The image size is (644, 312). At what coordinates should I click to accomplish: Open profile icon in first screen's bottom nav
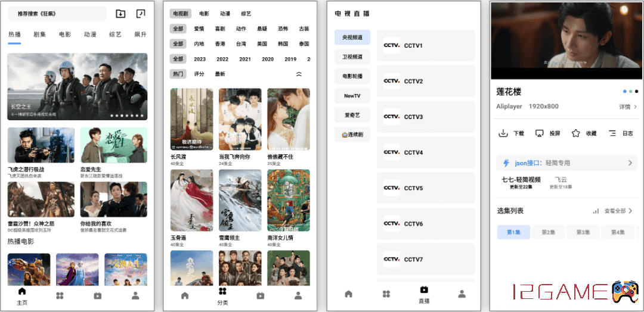tap(135, 295)
